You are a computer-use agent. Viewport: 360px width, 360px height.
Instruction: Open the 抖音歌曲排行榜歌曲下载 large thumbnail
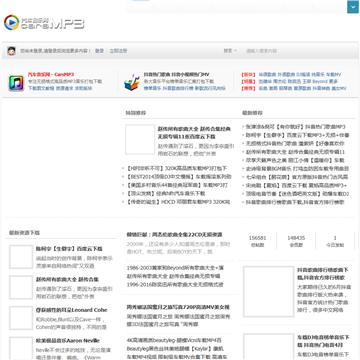(x=269, y=292)
